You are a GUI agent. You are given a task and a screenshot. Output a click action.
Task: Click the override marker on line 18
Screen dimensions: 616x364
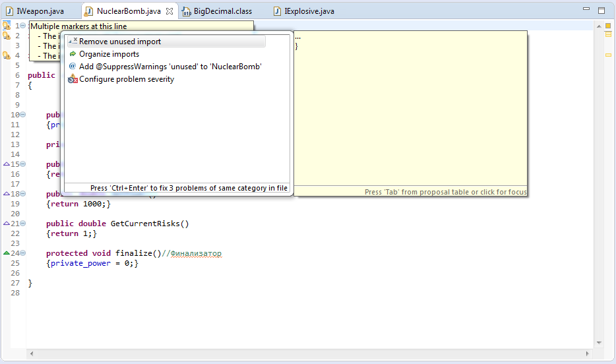(x=7, y=194)
